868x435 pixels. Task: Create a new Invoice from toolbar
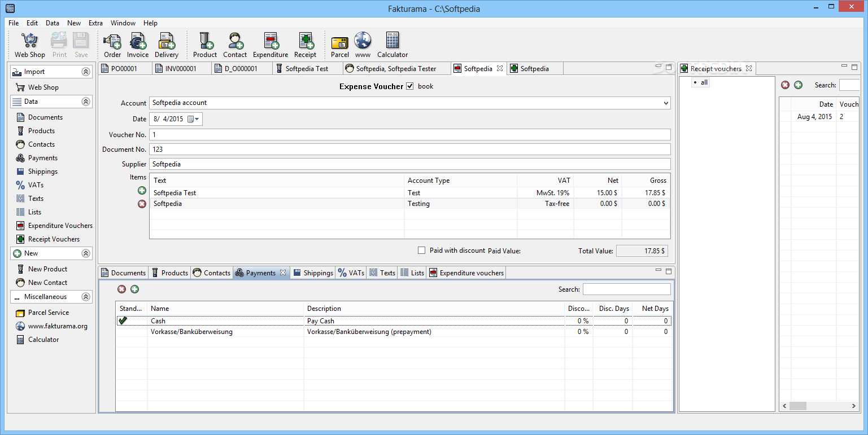(138, 45)
